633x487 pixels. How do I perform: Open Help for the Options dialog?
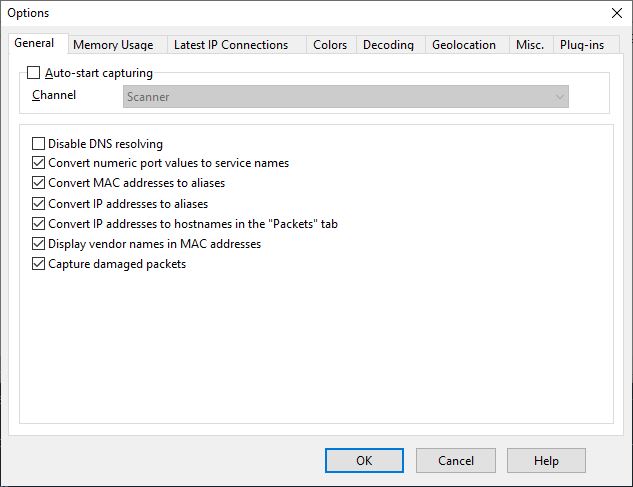click(x=546, y=461)
